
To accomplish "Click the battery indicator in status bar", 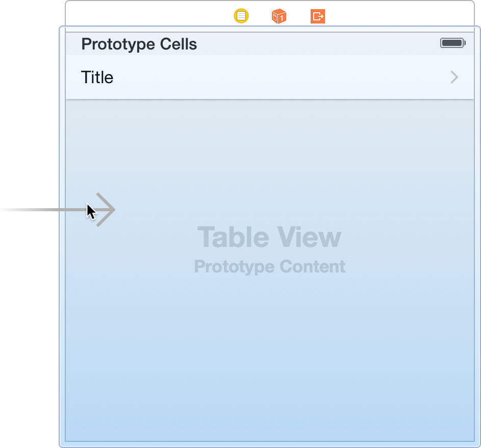I will [x=452, y=43].
